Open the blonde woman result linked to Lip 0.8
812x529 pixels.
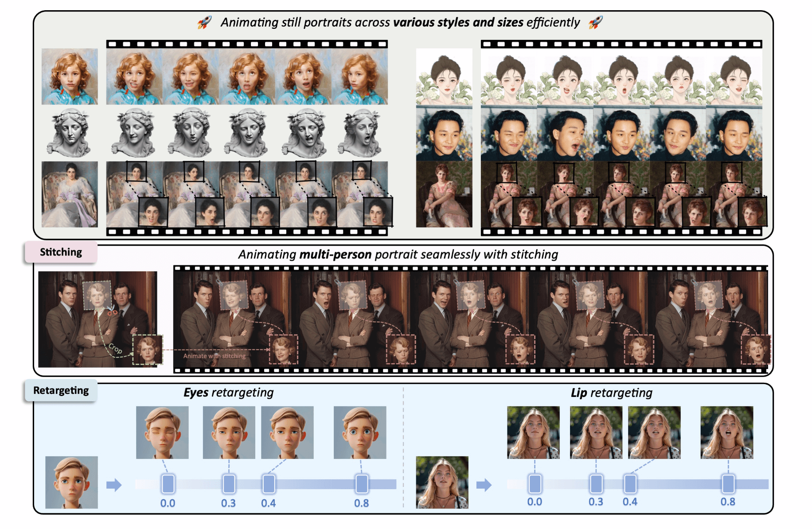point(727,432)
